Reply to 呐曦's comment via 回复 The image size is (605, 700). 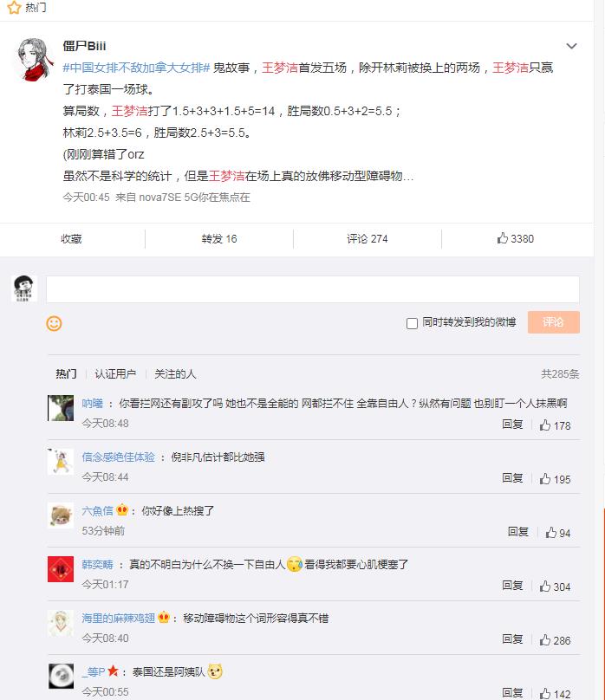pyautogui.click(x=512, y=425)
